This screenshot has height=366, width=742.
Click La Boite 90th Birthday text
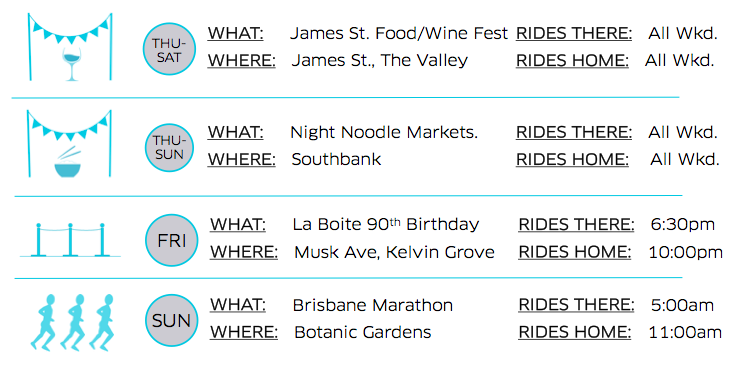pos(386,224)
